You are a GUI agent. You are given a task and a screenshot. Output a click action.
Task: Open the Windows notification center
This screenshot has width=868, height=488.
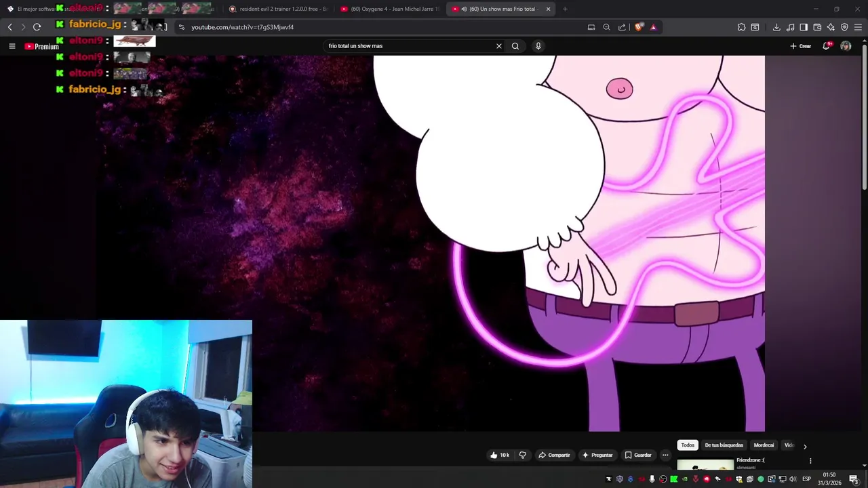click(x=854, y=479)
